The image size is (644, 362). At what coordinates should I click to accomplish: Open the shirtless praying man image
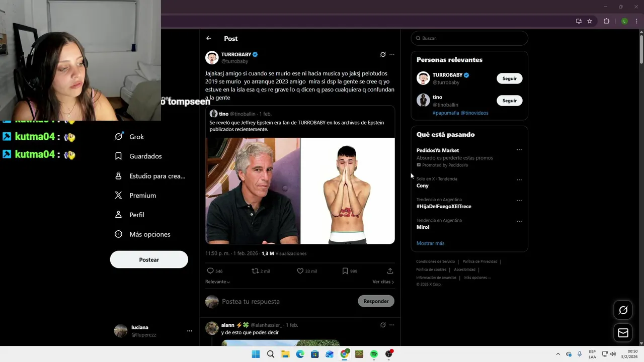(348, 191)
